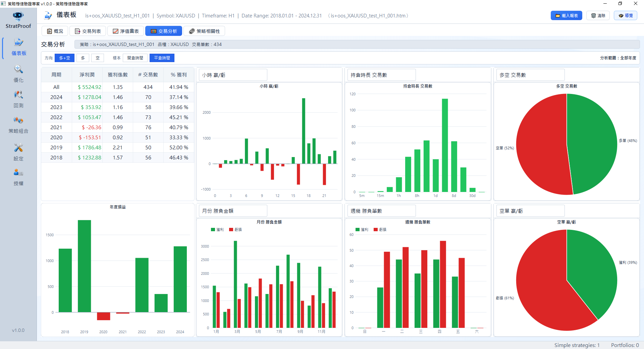Select the 開倉時間 open-time sample toggle
The height and width of the screenshot is (349, 644).
tap(135, 58)
